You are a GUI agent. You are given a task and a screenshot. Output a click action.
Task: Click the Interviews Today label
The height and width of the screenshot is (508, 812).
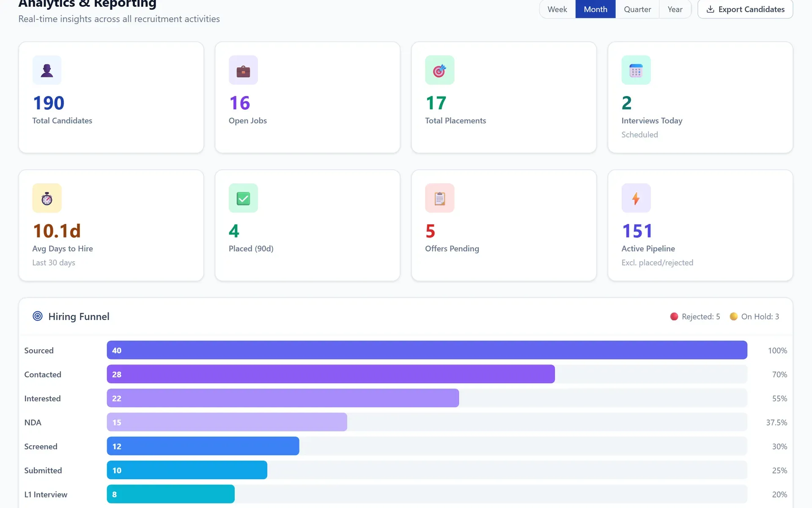click(652, 121)
